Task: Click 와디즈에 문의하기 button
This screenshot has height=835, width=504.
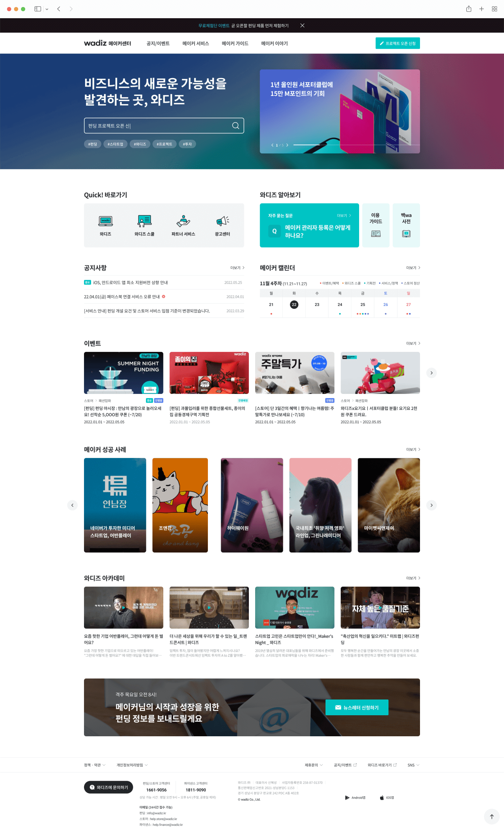Action: 108,787
